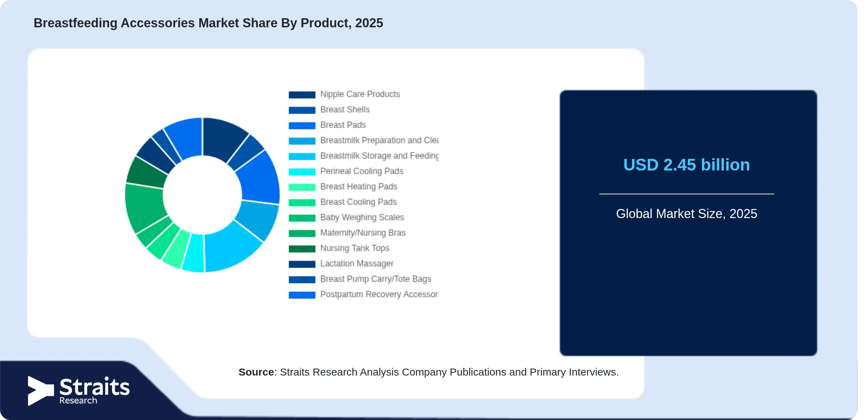The width and height of the screenshot is (868, 420).
Task: Select the Breastmilk Preparation legend swatch
Action: pyautogui.click(x=302, y=141)
